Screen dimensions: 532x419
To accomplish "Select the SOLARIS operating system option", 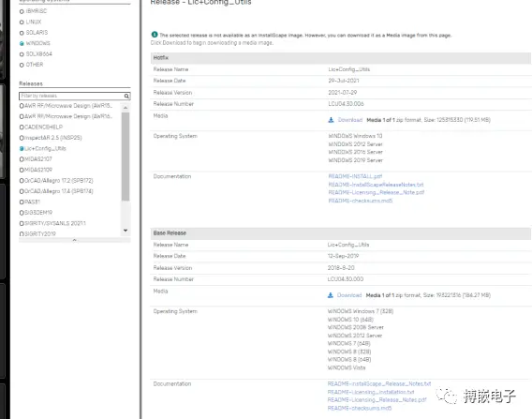I will click(34, 33).
